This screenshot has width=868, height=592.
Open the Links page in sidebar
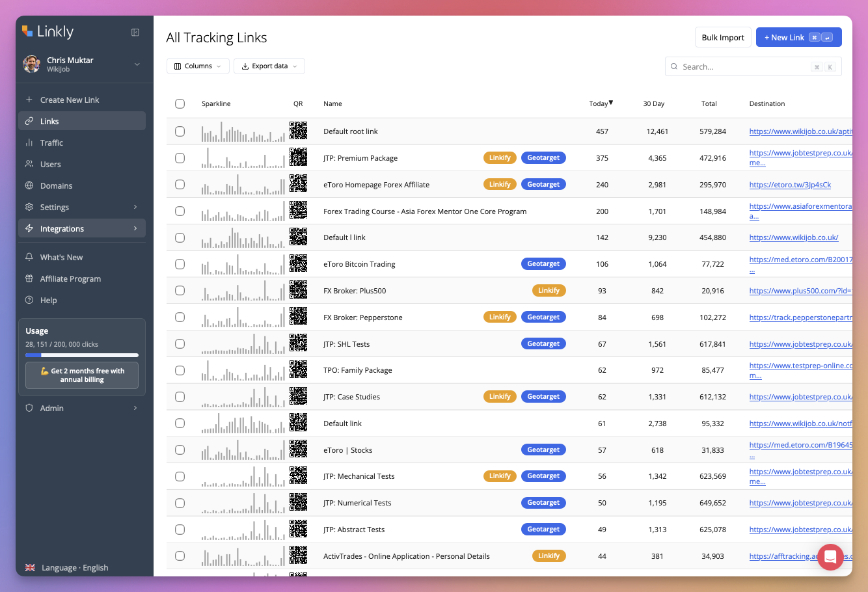coord(82,121)
